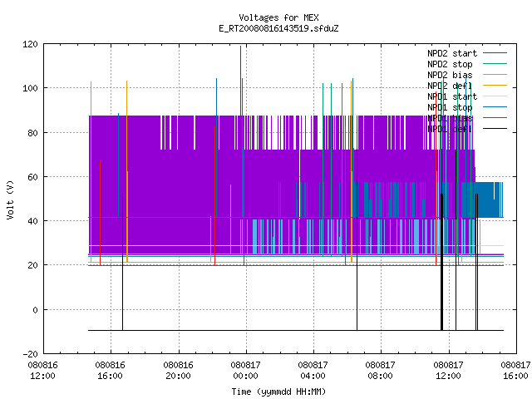Click the black NPD1 defl legend line
Image resolution: width=532 pixels, height=399 pixels.
(x=495, y=129)
